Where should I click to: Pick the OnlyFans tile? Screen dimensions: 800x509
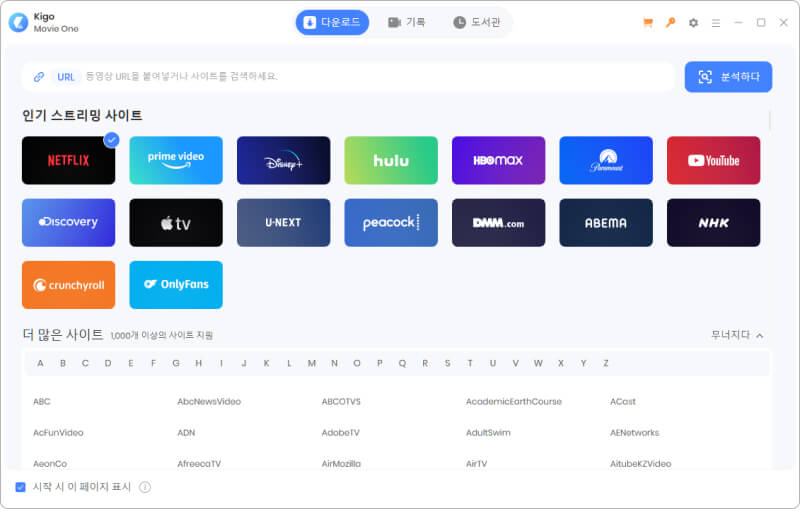[176, 285]
